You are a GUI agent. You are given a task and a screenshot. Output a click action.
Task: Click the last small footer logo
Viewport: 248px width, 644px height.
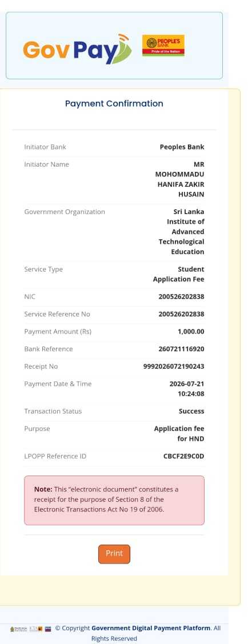tap(48, 629)
